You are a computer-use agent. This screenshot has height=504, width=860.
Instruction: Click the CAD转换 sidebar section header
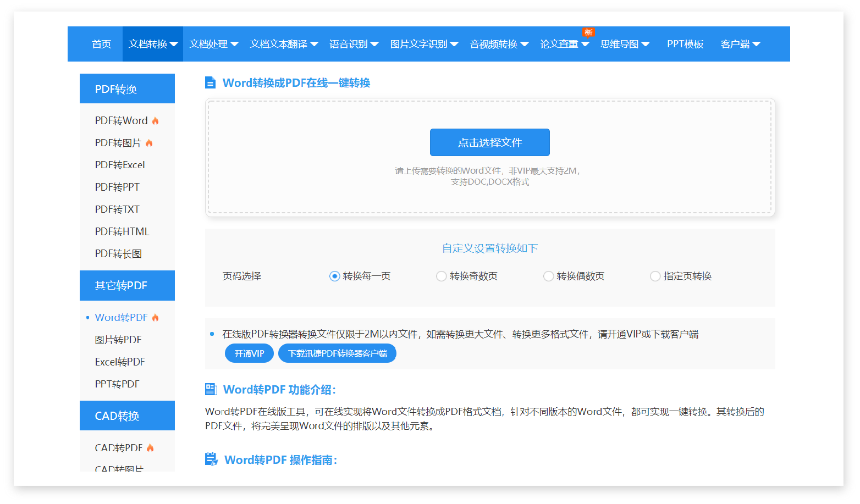pyautogui.click(x=127, y=416)
